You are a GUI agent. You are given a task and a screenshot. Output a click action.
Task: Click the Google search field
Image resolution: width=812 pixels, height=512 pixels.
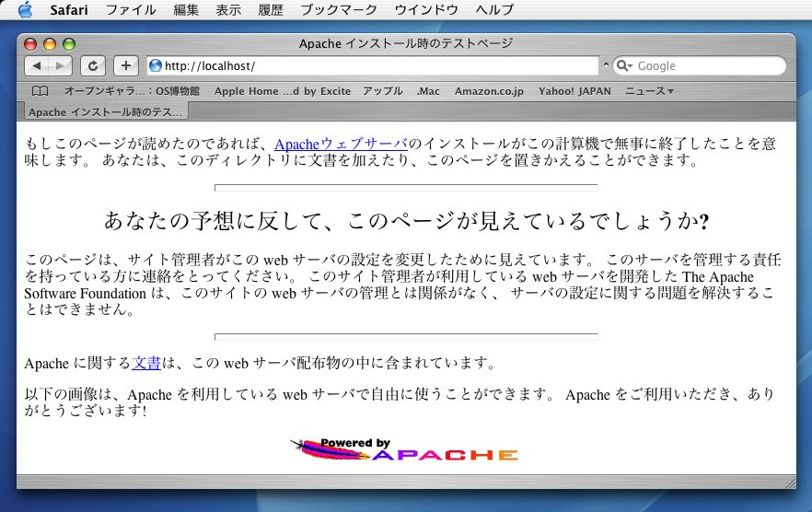(699, 65)
